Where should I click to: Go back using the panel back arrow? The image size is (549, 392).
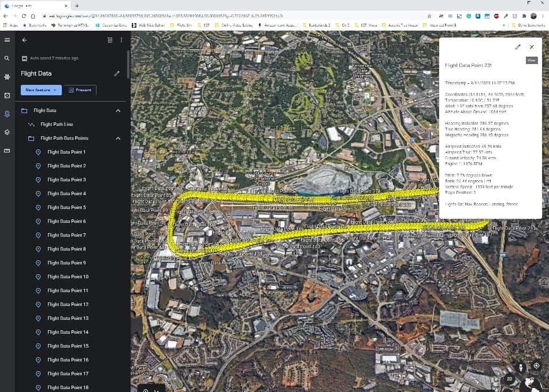(24, 40)
